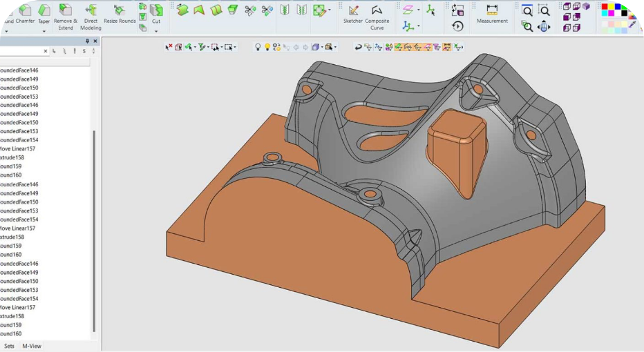This screenshot has height=352, width=644.
Task: Create a Composite Curve
Action: tap(377, 17)
